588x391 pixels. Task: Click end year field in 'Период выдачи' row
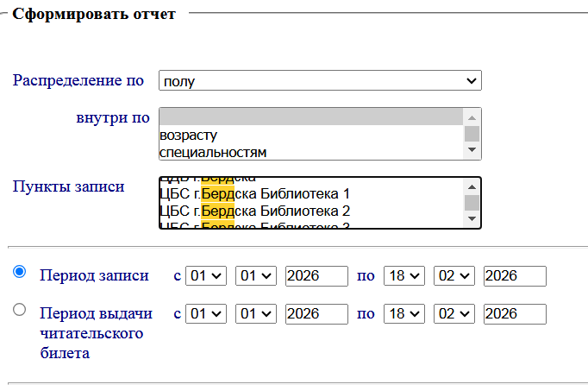point(515,314)
